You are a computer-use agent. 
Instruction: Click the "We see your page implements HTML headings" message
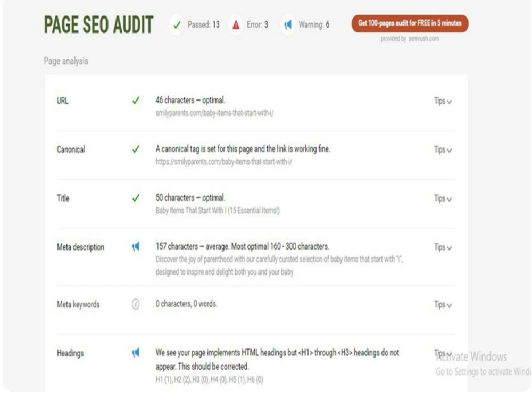[277, 360]
